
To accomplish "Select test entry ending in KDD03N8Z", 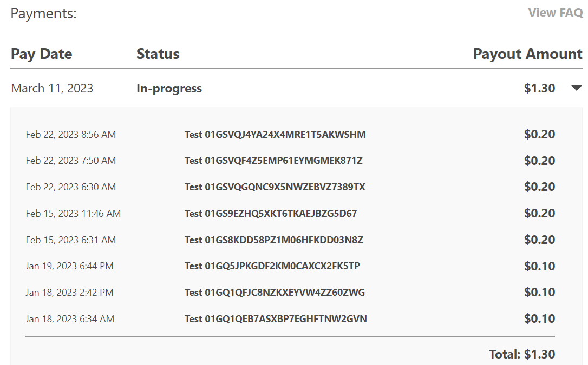I will tap(273, 240).
